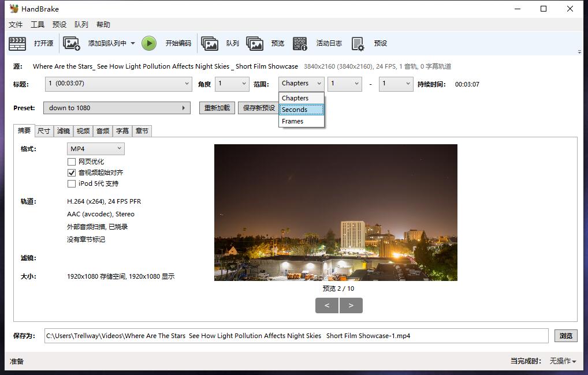The image size is (588, 375).
Task: Click the Add to Queue image icon
Action: coord(71,43)
